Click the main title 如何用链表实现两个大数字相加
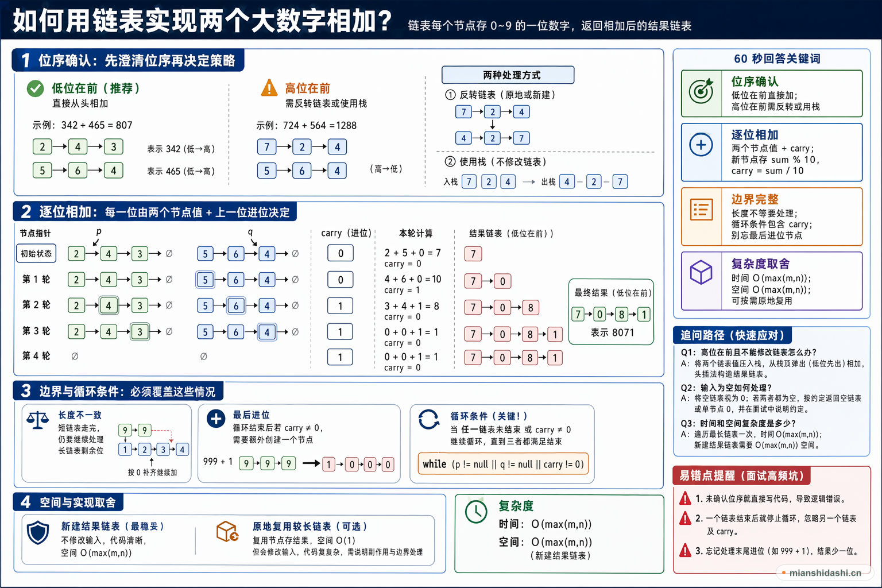The width and height of the screenshot is (882, 588). point(203,21)
